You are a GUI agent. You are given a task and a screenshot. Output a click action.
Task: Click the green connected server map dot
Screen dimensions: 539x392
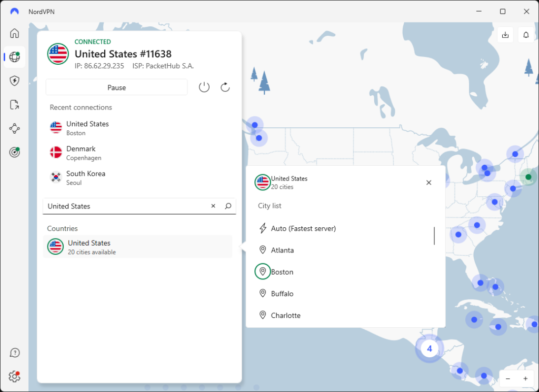coord(528,177)
